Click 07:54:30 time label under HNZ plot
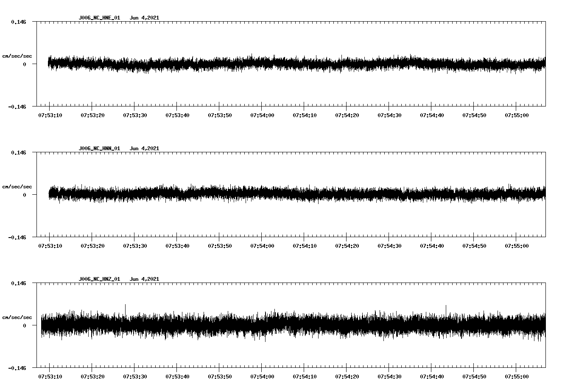This screenshot has width=576, height=392. [389, 376]
